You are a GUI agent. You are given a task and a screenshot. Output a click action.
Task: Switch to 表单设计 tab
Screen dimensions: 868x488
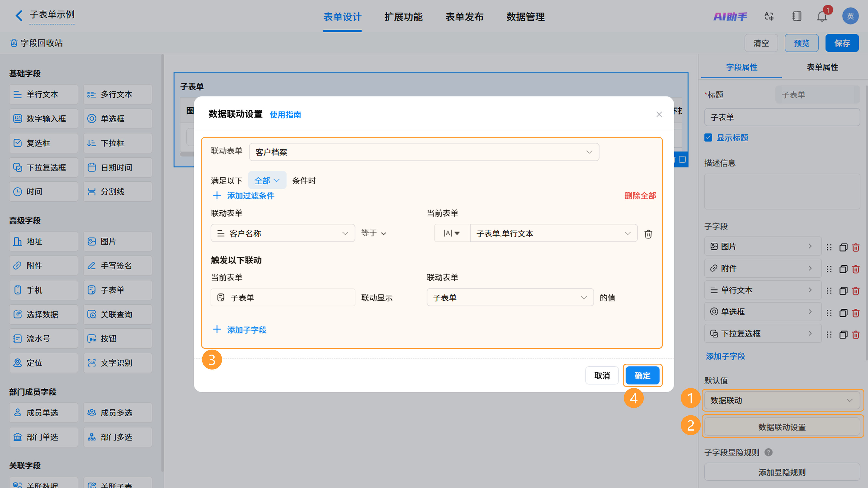[342, 17]
